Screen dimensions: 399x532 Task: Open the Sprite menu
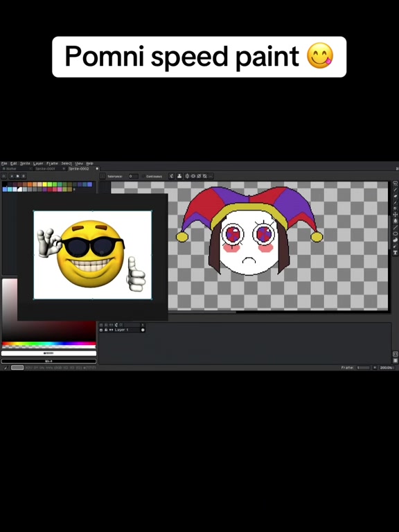click(x=25, y=163)
